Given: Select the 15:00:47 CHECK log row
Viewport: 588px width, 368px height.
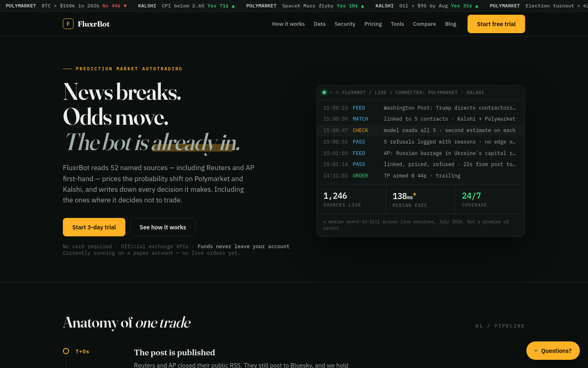Looking at the screenshot, I should [421, 130].
